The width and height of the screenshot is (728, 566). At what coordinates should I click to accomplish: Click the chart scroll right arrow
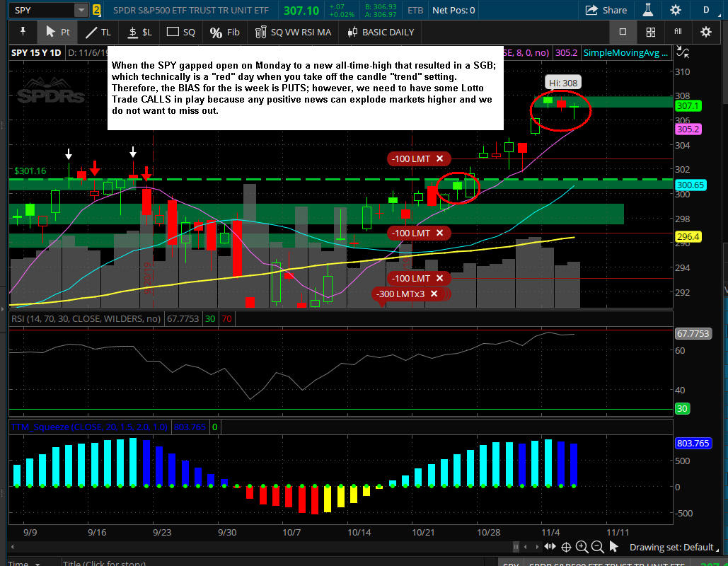[536, 547]
